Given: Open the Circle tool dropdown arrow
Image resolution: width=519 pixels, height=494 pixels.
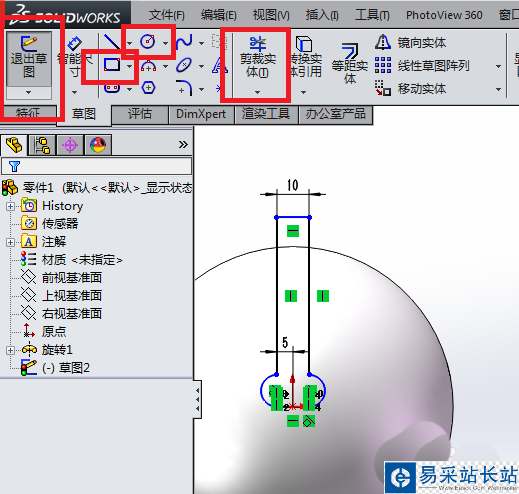Looking at the screenshot, I should 165,43.
